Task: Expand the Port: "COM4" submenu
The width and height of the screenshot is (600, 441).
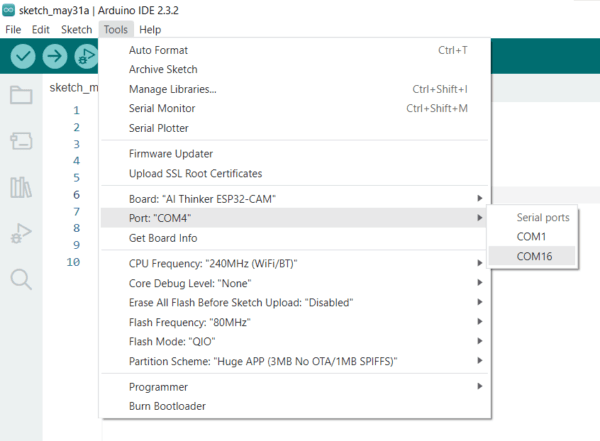Action: pyautogui.click(x=295, y=218)
